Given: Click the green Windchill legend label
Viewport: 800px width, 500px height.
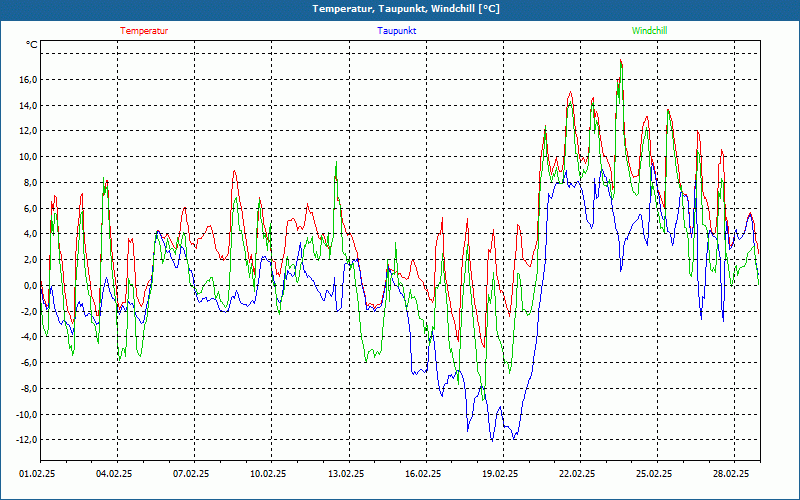Looking at the screenshot, I should tap(649, 31).
